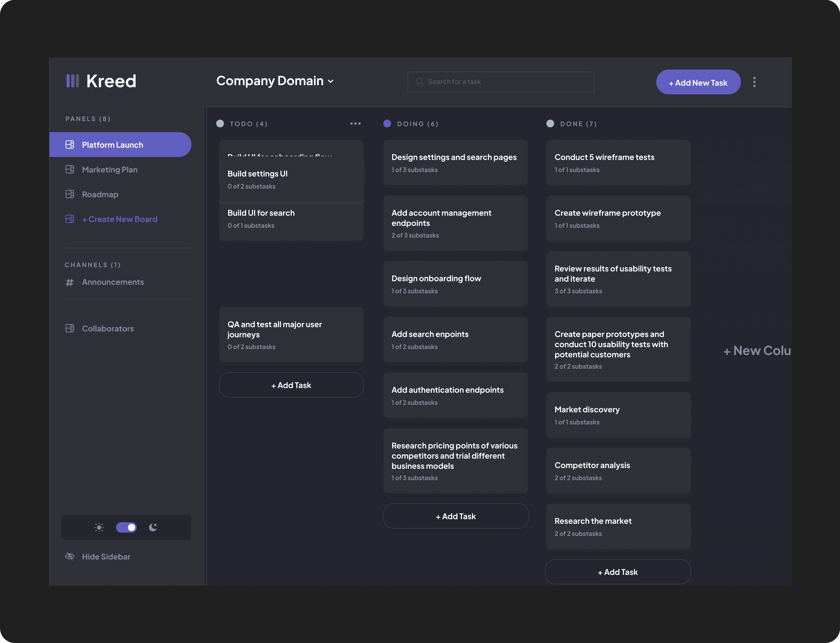Click the TODO column status dot
This screenshot has height=643, width=840.
coord(220,123)
